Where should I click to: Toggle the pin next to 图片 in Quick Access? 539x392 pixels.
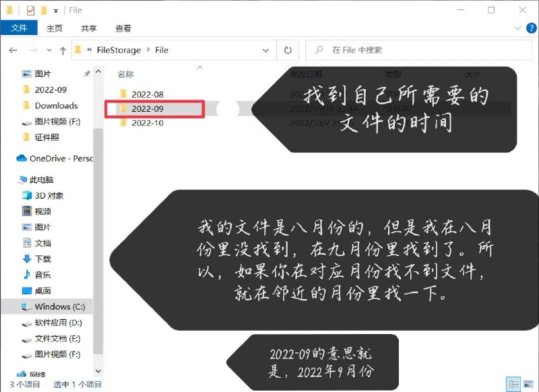[x=87, y=73]
